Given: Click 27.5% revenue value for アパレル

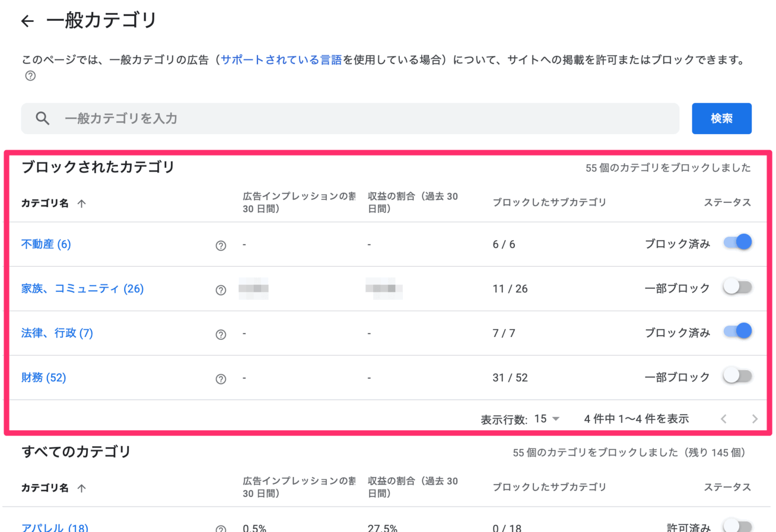Looking at the screenshot, I should coord(383,528).
